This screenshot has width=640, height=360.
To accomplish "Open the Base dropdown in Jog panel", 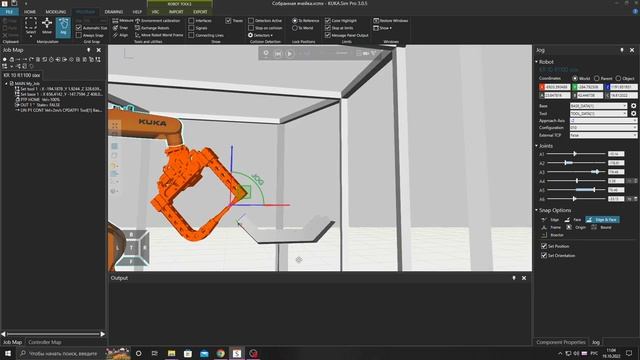I will click(x=598, y=106).
